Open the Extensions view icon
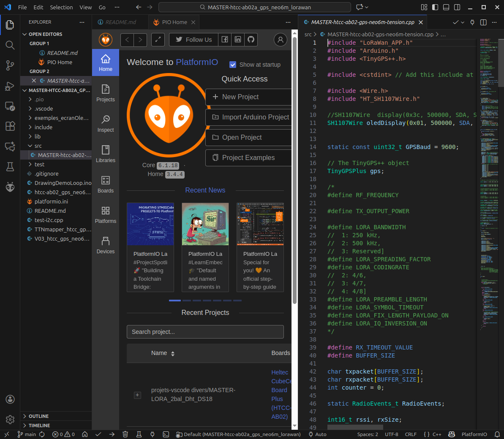This screenshot has width=504, height=439. click(10, 126)
